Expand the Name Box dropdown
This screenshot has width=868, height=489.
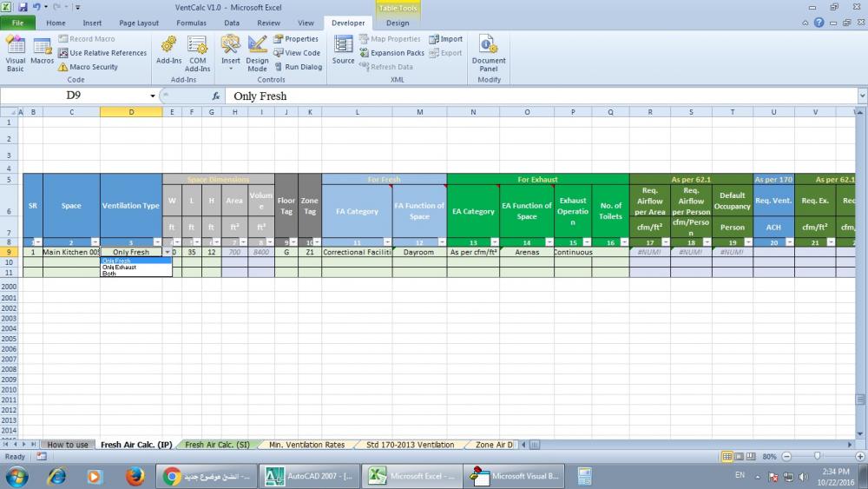coord(153,96)
